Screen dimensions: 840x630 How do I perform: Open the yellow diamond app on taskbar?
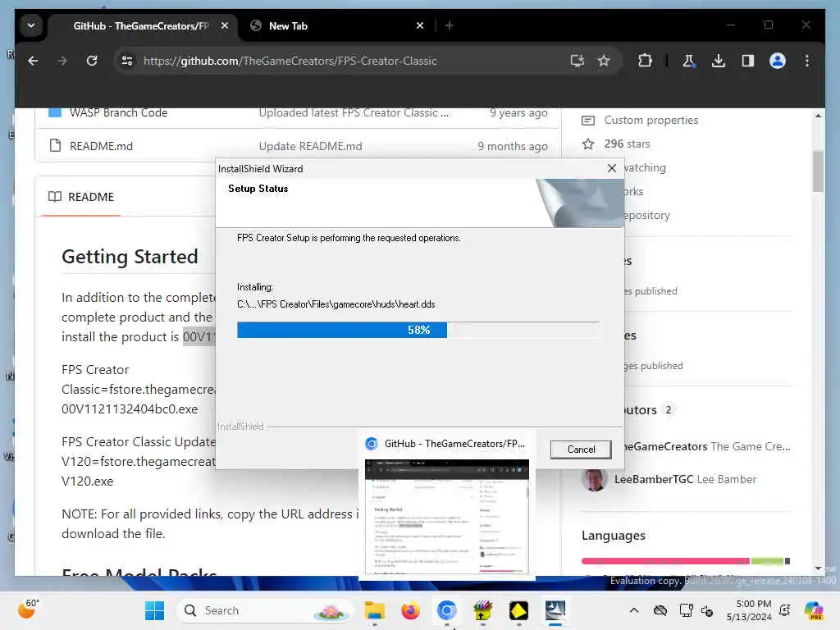coord(518,610)
